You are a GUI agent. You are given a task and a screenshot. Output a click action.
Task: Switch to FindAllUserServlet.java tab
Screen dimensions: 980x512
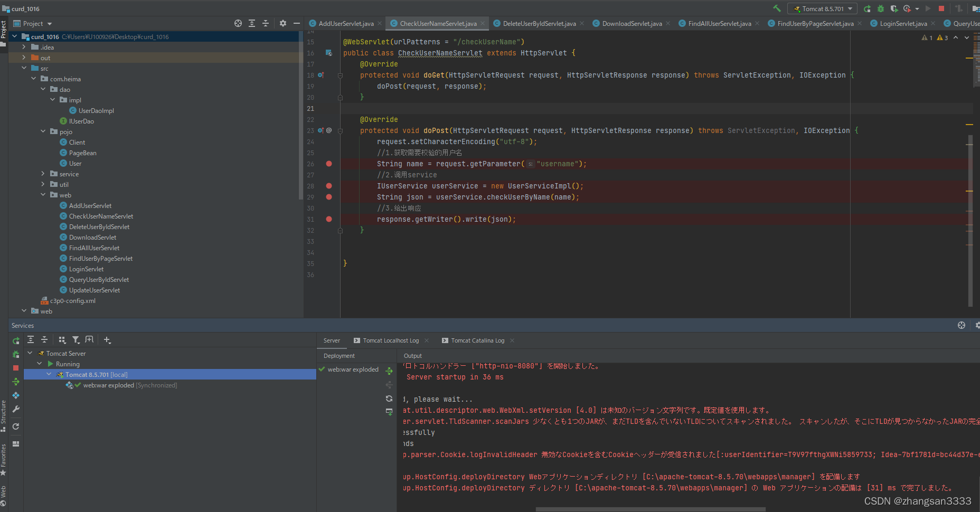pyautogui.click(x=720, y=23)
